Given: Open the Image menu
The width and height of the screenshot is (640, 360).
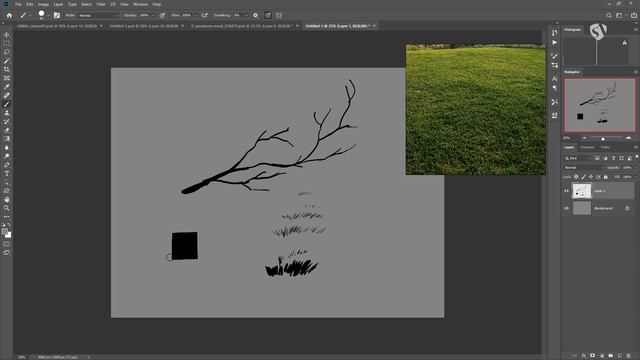Looking at the screenshot, I should [x=43, y=4].
